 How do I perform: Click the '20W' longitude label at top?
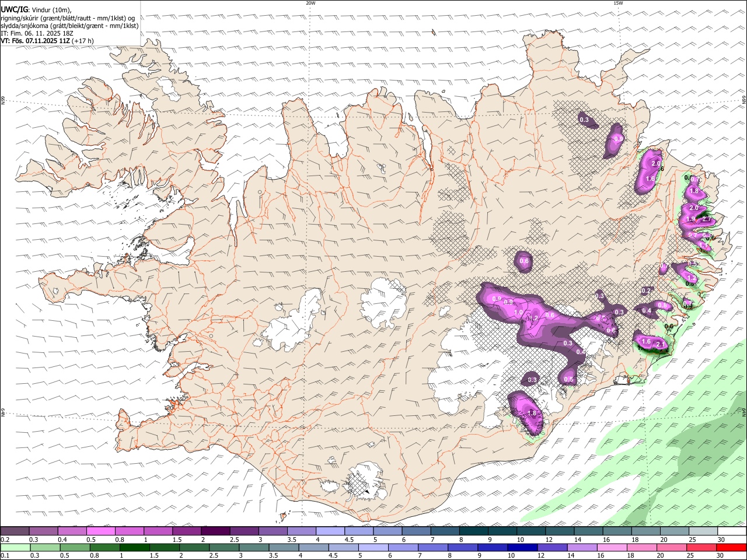coord(310,3)
